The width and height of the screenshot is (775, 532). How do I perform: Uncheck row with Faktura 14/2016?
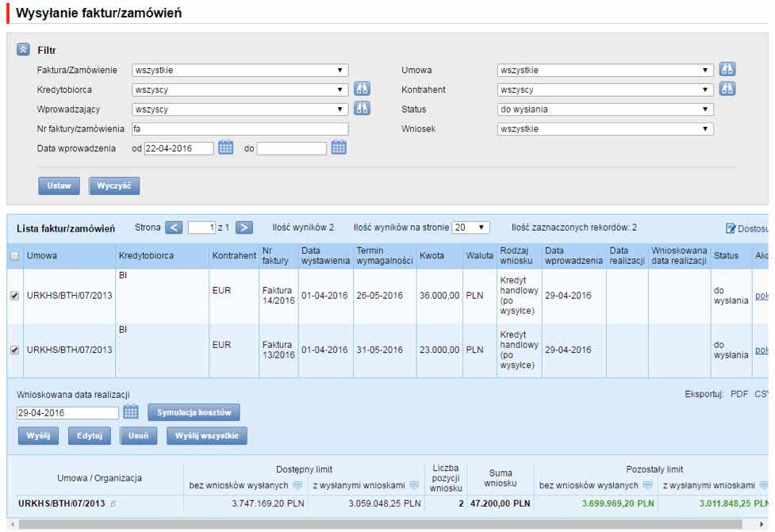click(15, 296)
